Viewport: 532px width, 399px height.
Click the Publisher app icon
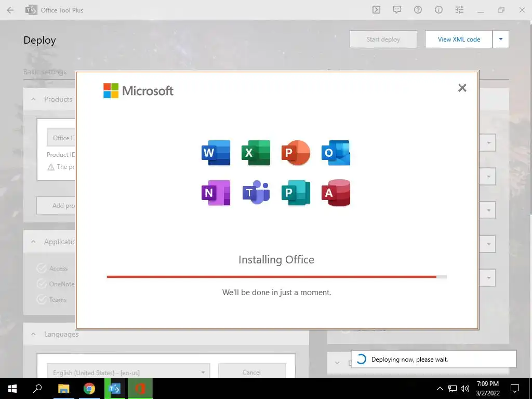coord(296,193)
